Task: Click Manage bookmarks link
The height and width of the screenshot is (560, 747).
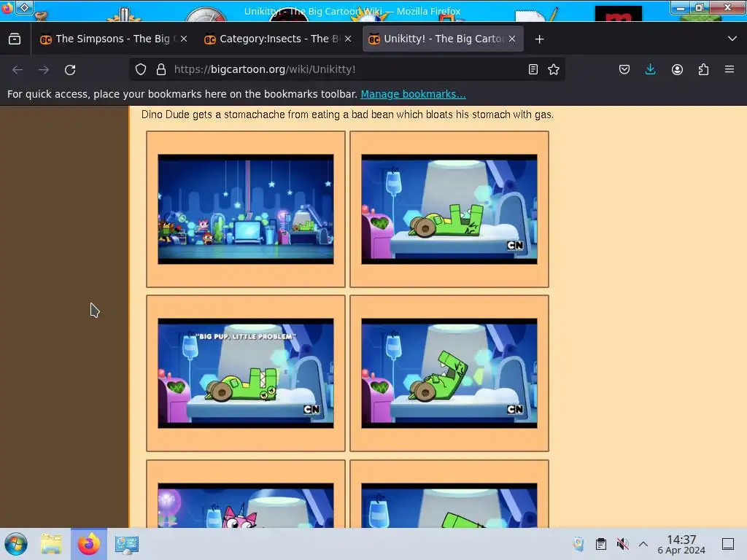Action: [413, 94]
